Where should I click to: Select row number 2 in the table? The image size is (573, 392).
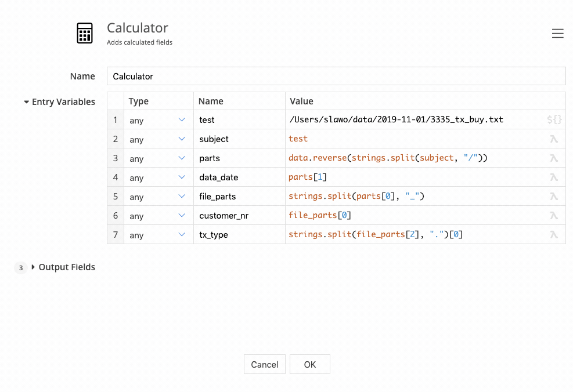click(116, 139)
